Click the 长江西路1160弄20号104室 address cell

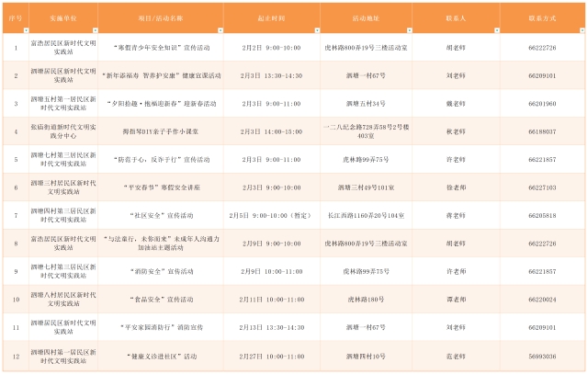click(366, 216)
